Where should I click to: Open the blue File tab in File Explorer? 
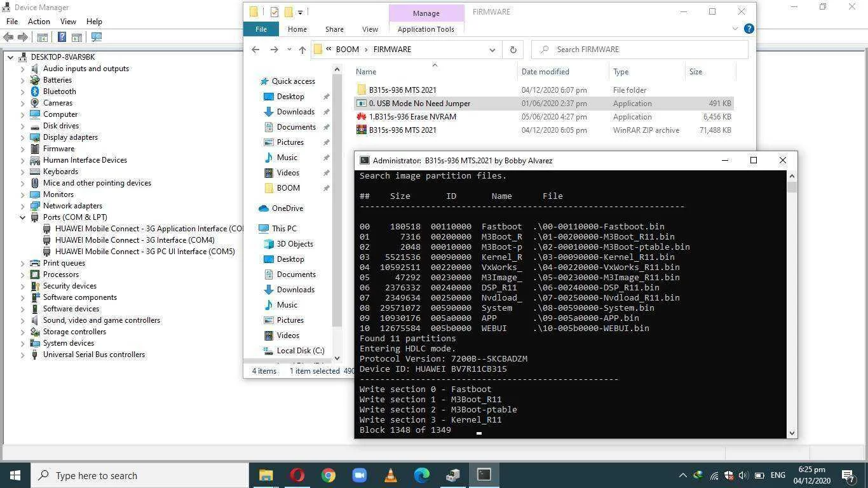261,29
